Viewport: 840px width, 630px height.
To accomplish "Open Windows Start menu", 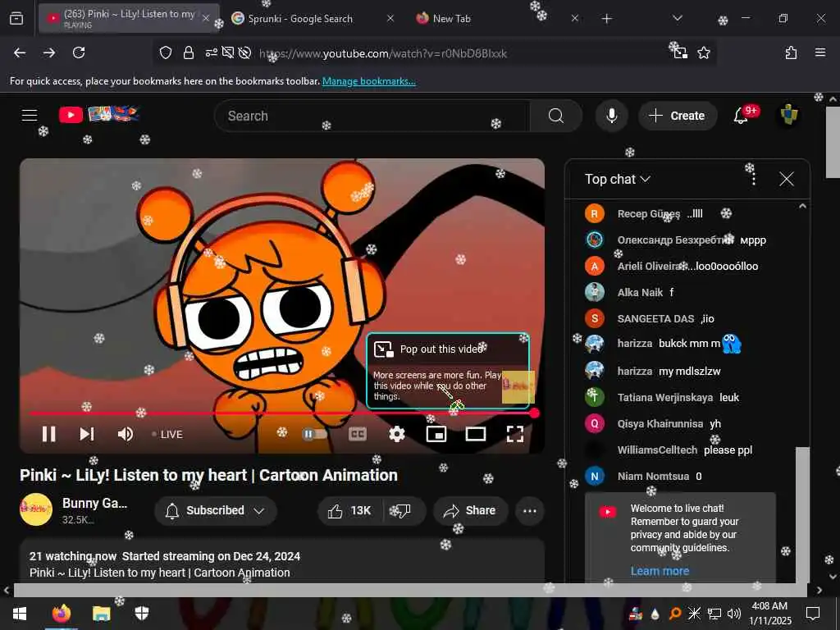I will click(x=20, y=614).
